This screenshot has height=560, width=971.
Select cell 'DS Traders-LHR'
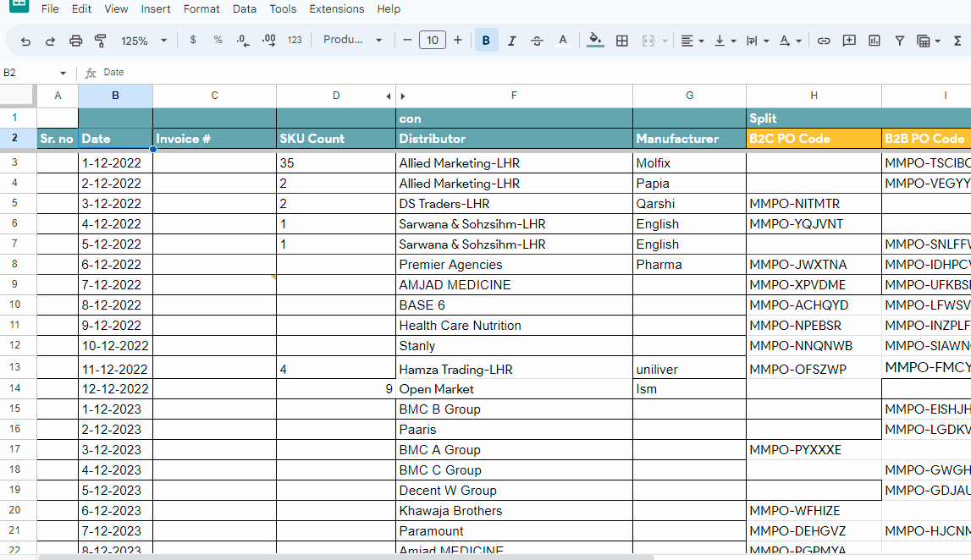click(514, 204)
